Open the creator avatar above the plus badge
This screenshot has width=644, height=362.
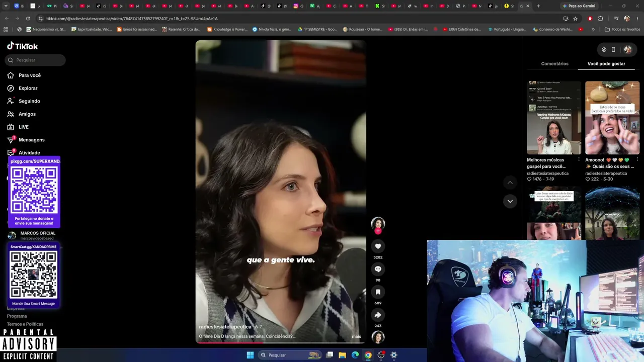(378, 223)
